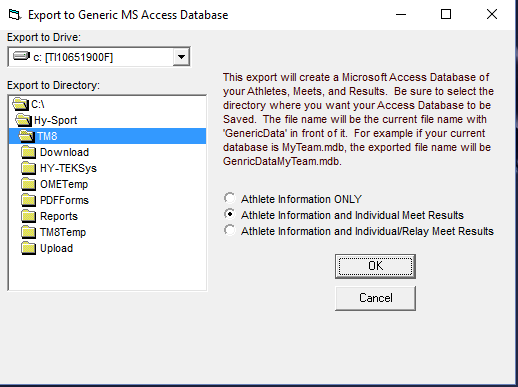Image resolution: width=518 pixels, height=387 pixels.
Task: Close the Export to Generic MS Access Database window
Action: pyautogui.click(x=492, y=15)
